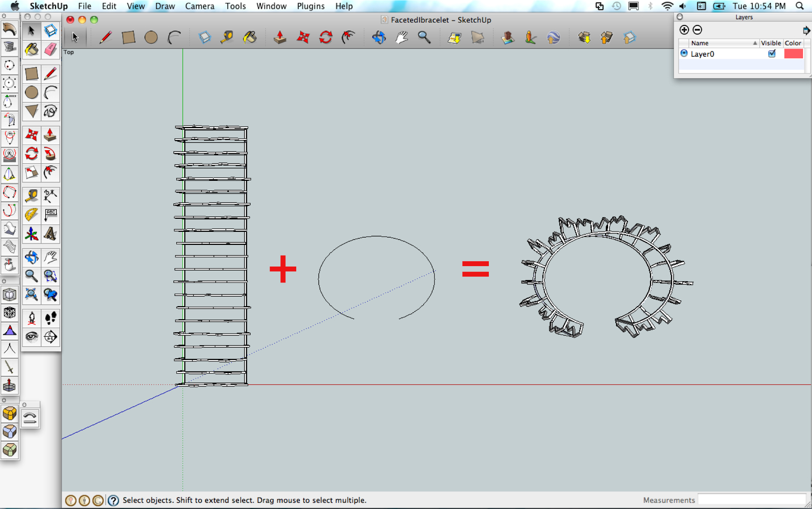Select the Circle tool in top toolbar

(x=151, y=38)
